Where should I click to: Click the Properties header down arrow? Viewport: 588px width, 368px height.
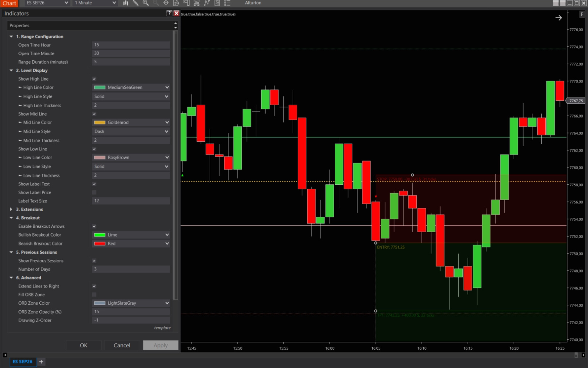pos(175,28)
